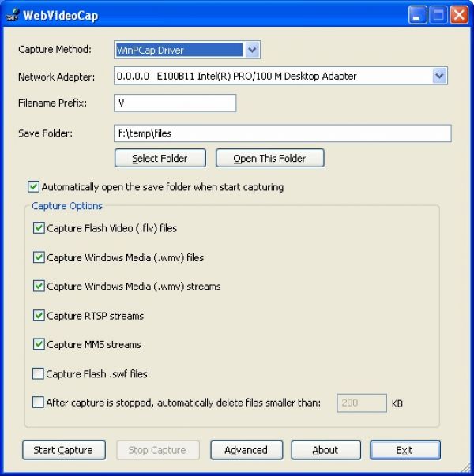The height and width of the screenshot is (476, 474).
Task: Disable Capture RTSP streams option
Action: [39, 316]
